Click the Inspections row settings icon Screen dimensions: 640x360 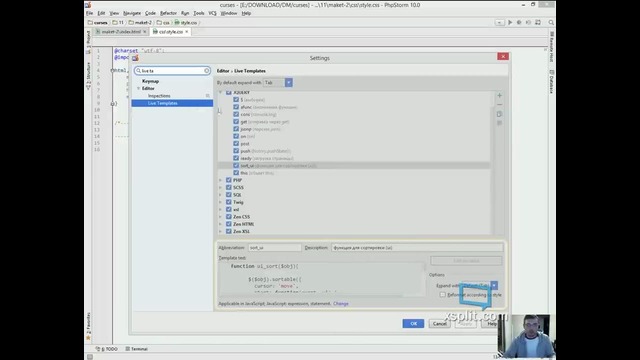208,96
